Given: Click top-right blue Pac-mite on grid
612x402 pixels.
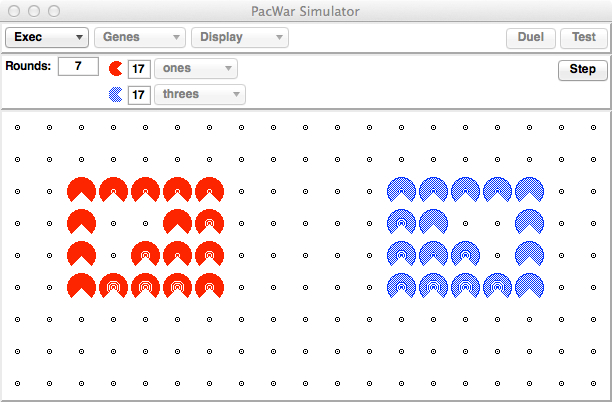Looking at the screenshot, I should coord(529,190).
